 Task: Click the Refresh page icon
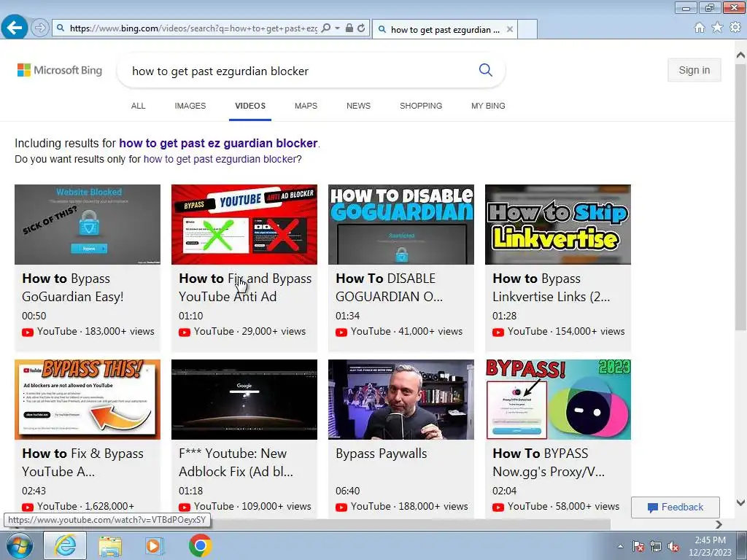362,28
